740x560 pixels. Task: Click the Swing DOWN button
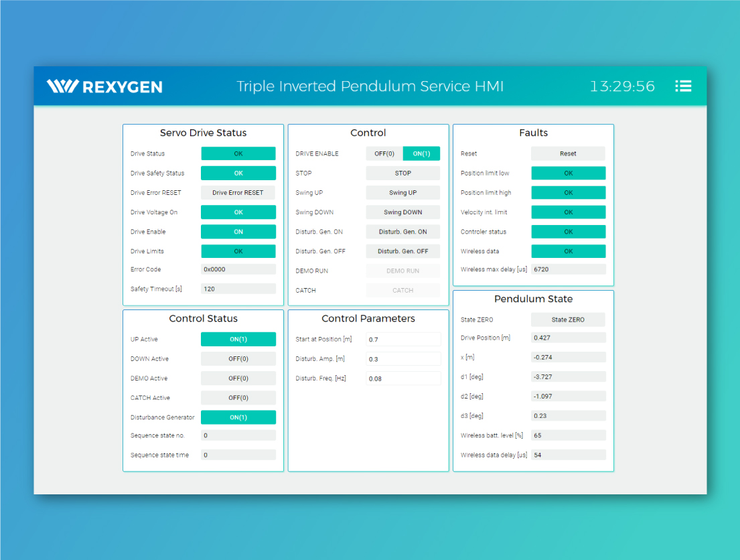click(x=402, y=212)
